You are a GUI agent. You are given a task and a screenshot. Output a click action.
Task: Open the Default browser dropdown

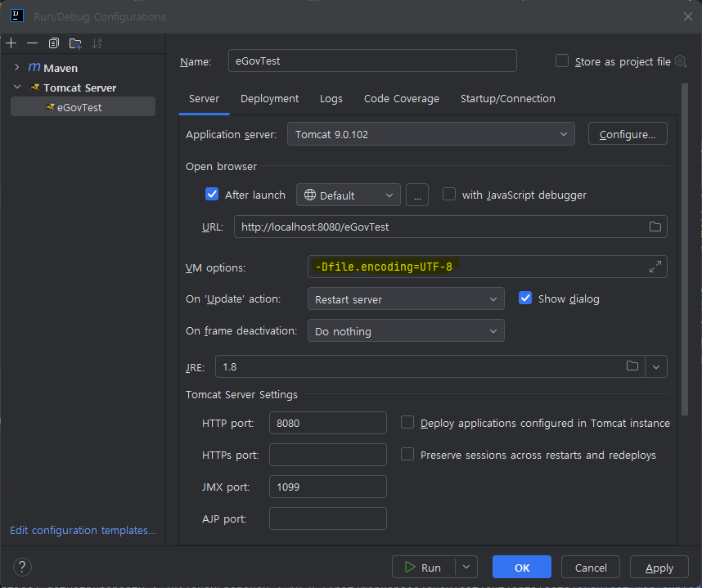coord(349,195)
